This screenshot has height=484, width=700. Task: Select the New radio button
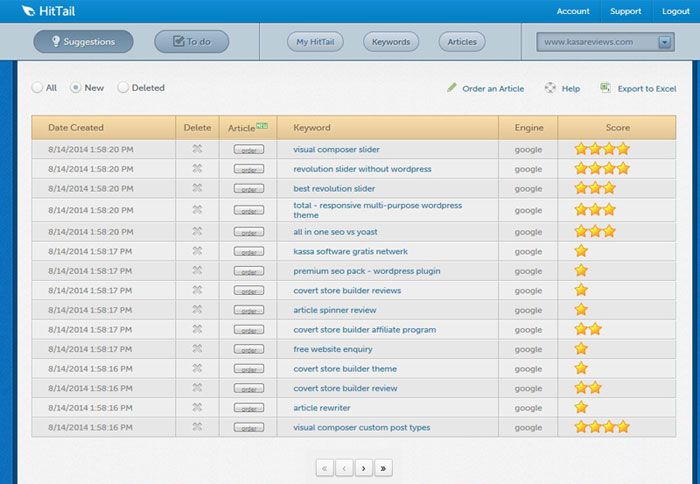[x=76, y=88]
